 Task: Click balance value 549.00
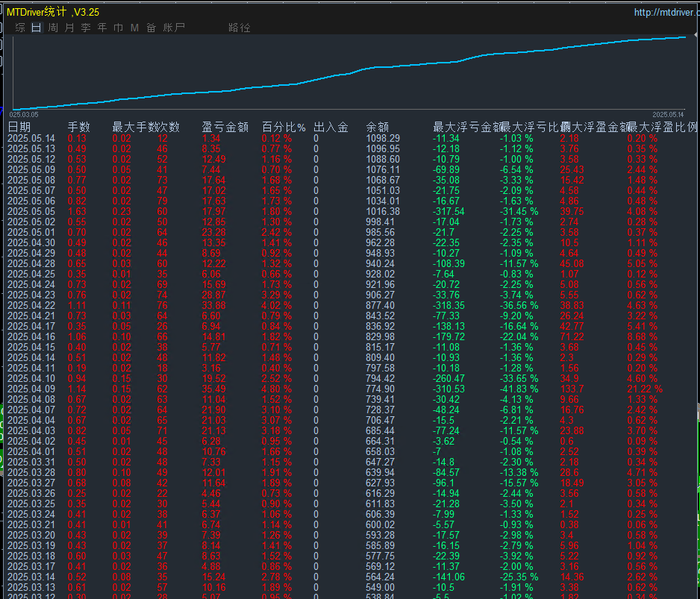coord(381,587)
